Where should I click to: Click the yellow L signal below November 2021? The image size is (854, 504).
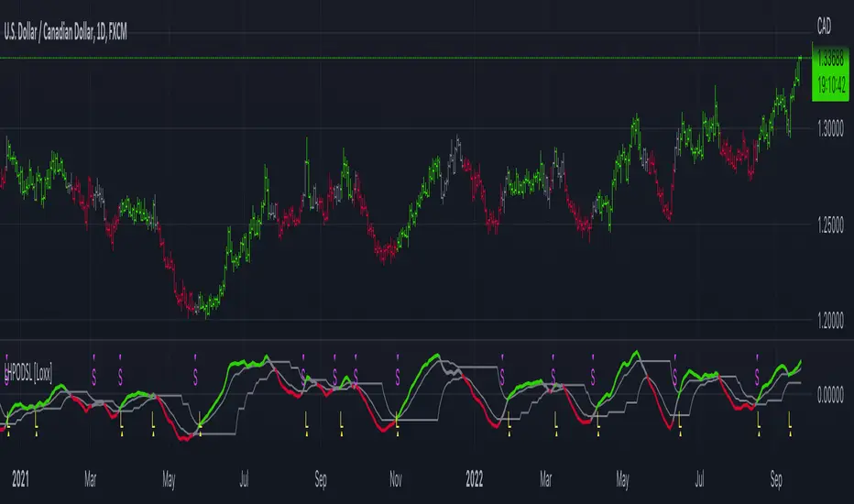[398, 421]
